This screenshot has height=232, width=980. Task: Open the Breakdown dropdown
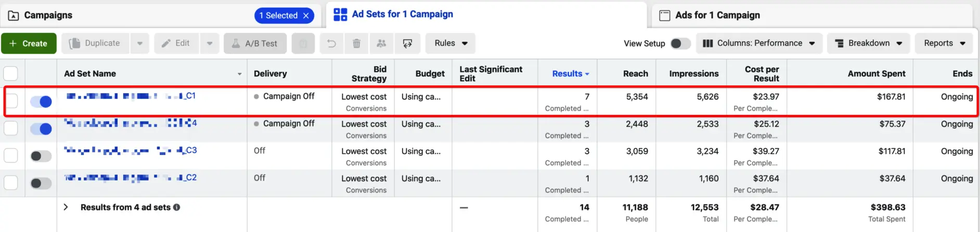[x=868, y=44]
